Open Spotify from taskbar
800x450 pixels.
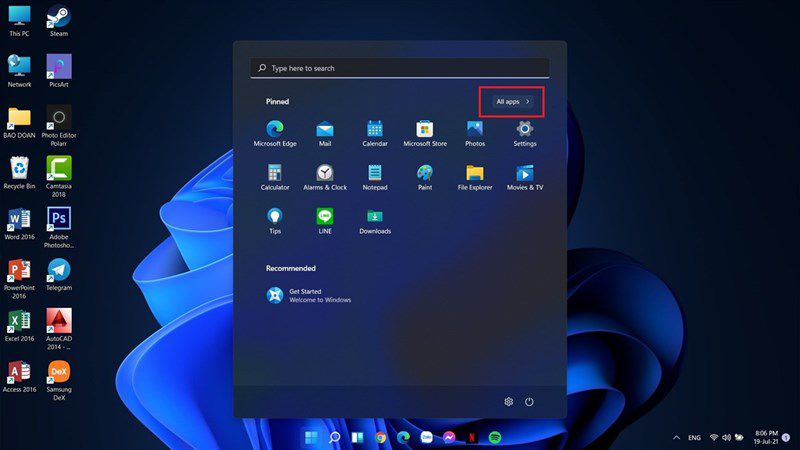(495, 437)
